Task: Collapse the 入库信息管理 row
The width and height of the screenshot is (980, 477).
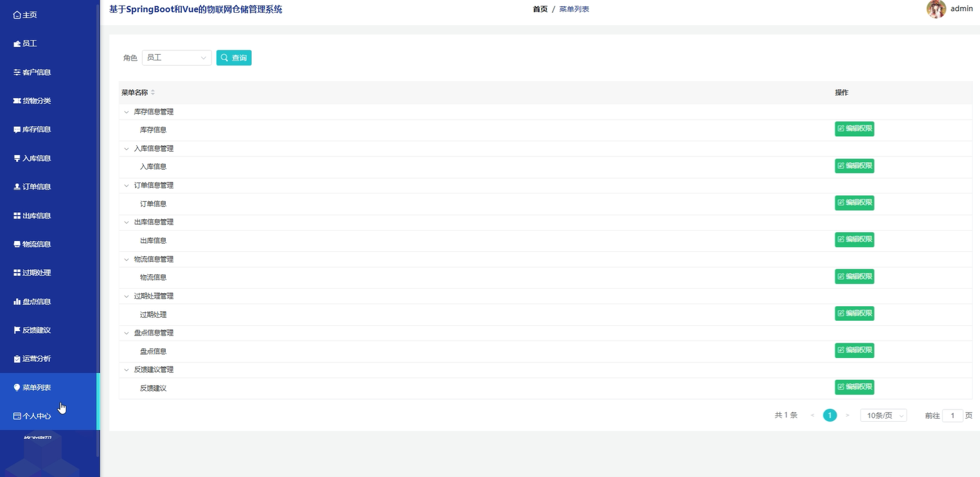Action: click(x=127, y=148)
